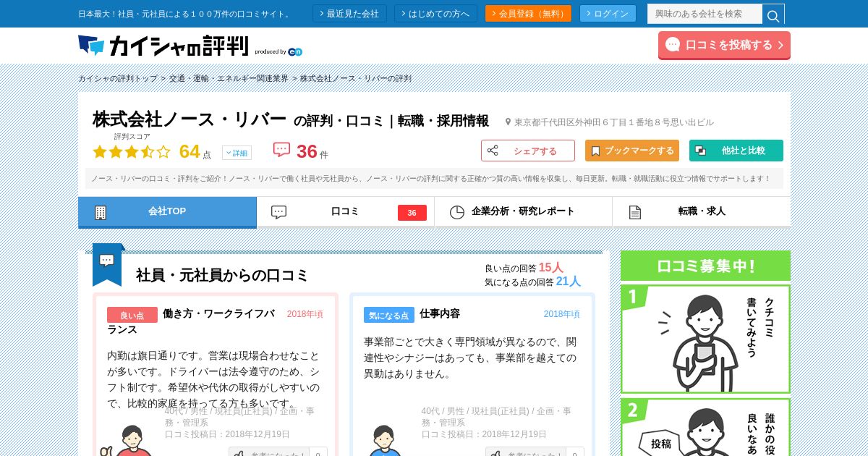This screenshot has height=456, width=868.
Task: Click breadcrumb 交通・運輸・エネルギー関連業界
Action: (x=229, y=78)
